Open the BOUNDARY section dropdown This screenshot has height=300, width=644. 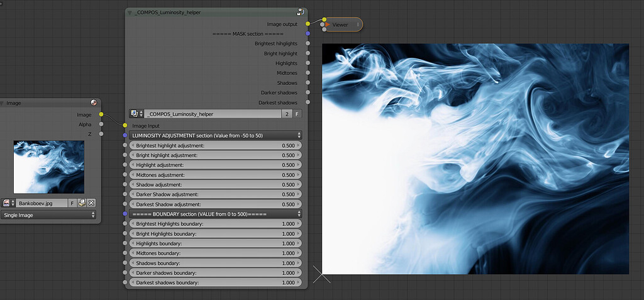tap(216, 214)
